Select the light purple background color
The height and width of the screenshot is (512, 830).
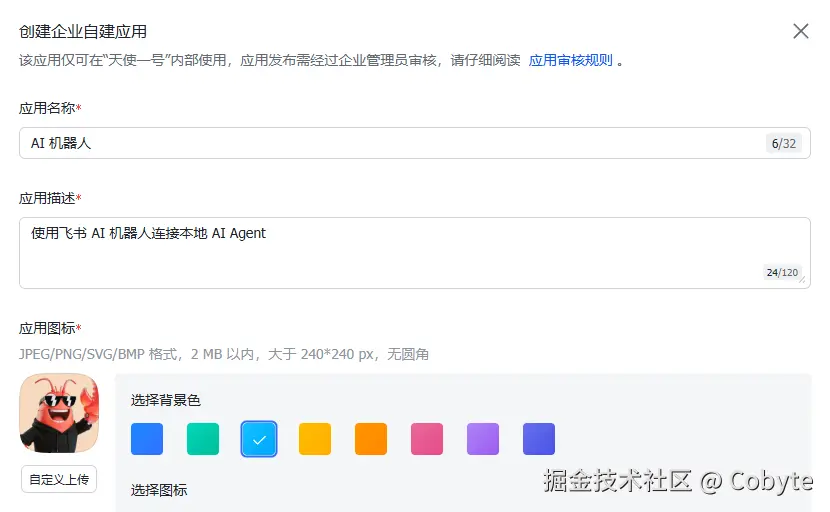(483, 439)
